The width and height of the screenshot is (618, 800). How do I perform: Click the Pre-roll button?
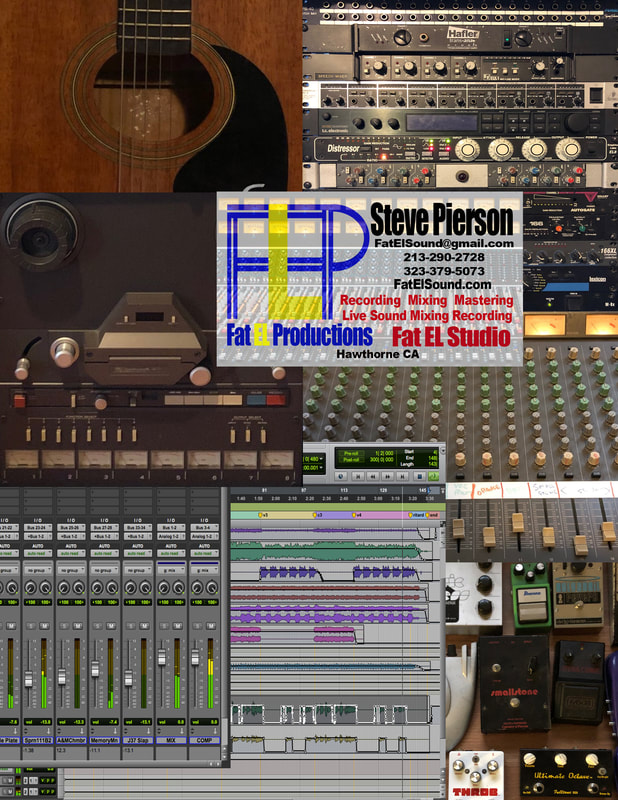(351, 453)
